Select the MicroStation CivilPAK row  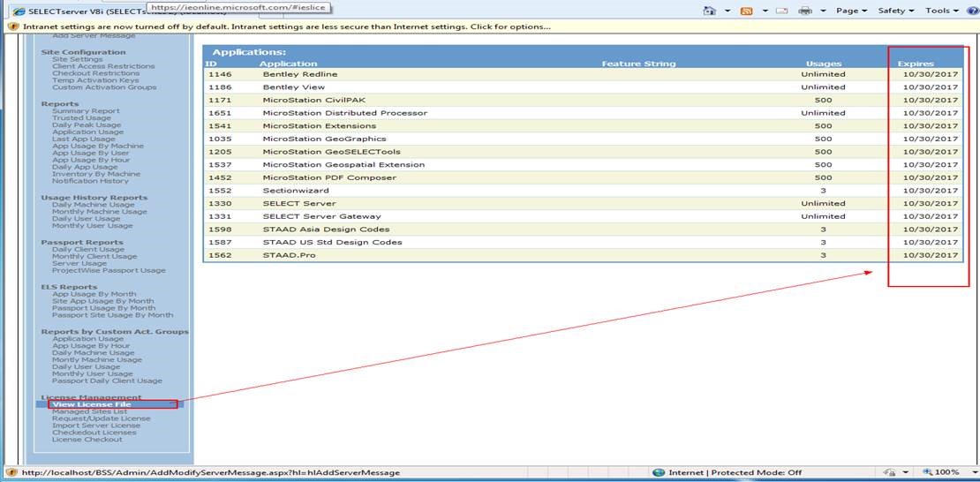coord(583,100)
